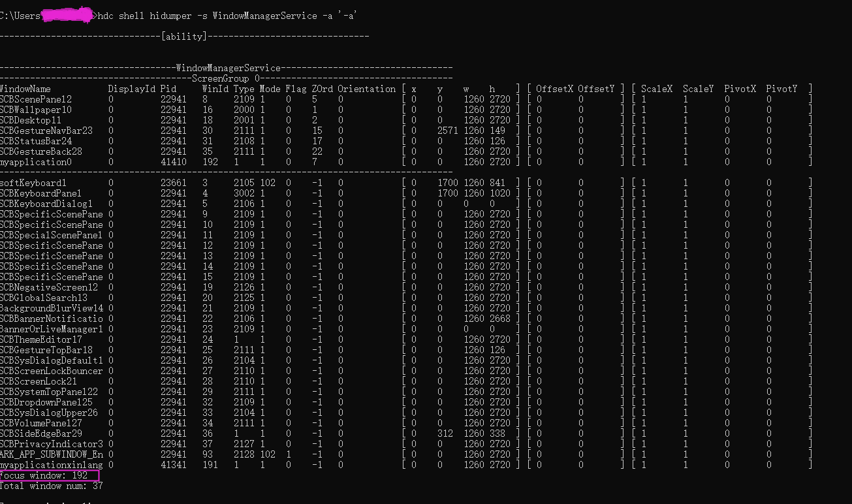Click the ZOrd column header
Screen dimensions: 852x504
point(323,89)
